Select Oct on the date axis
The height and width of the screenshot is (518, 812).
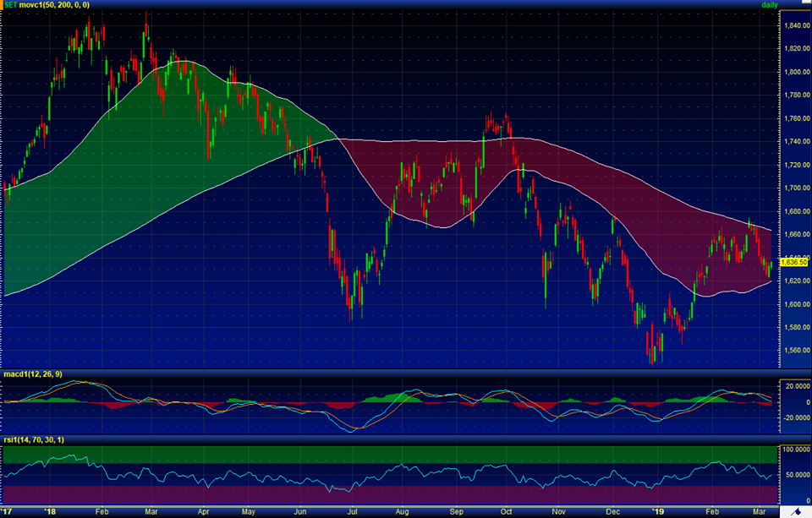507,511
